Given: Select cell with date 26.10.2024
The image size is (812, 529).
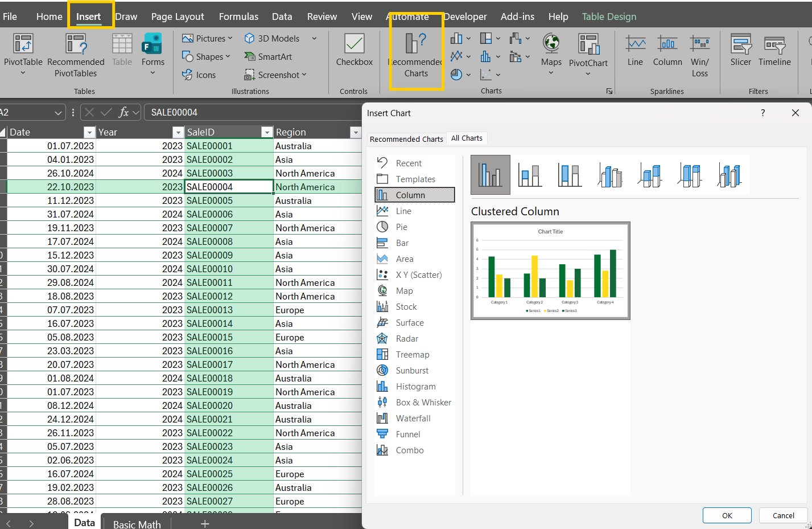Looking at the screenshot, I should [x=51, y=173].
